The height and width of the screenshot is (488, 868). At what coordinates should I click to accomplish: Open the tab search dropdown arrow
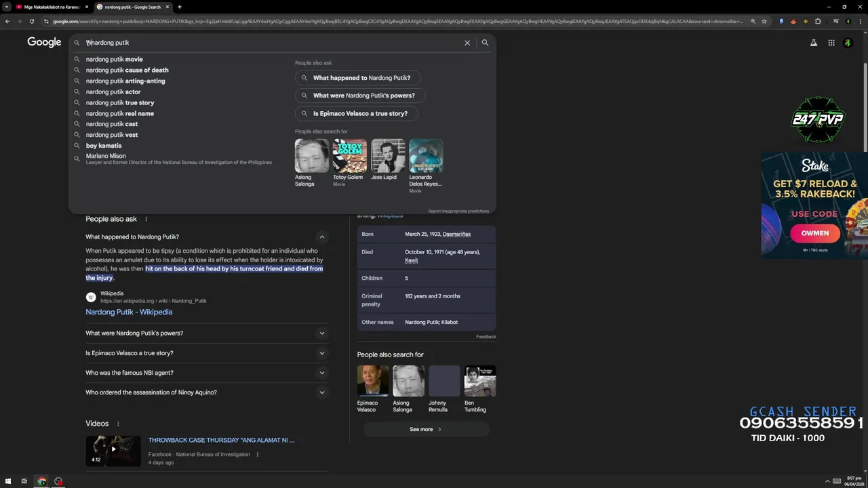(x=6, y=7)
